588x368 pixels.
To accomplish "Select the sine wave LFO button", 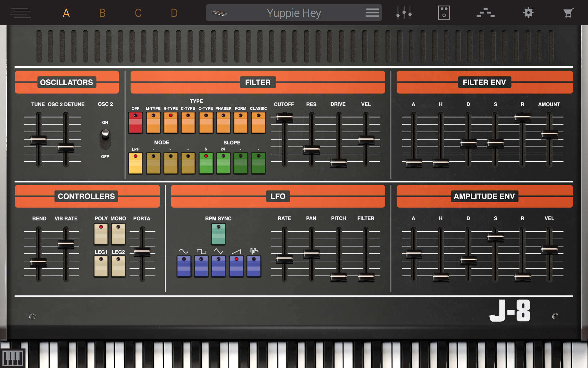I will tap(184, 266).
